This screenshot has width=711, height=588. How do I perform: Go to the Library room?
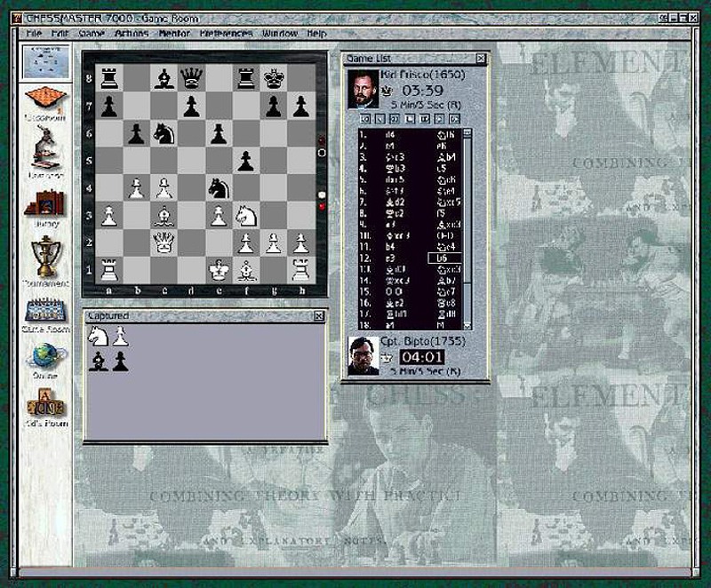[x=45, y=207]
